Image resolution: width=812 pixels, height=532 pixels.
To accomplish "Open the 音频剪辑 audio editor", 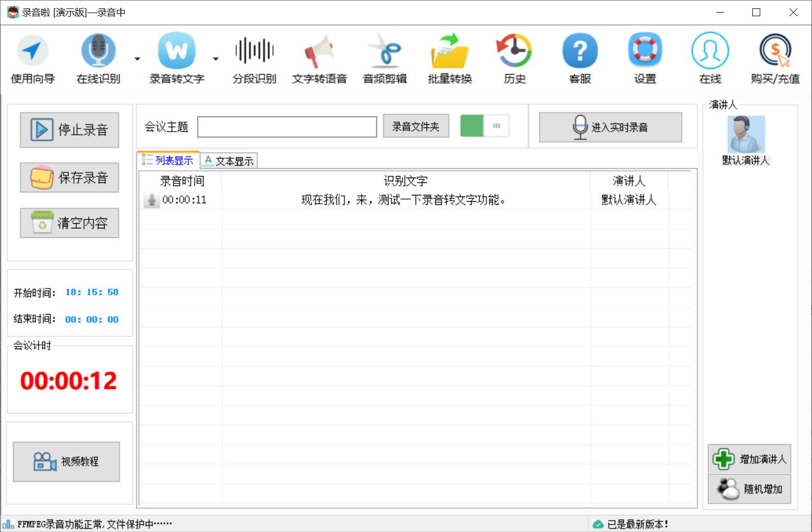I will [x=385, y=59].
